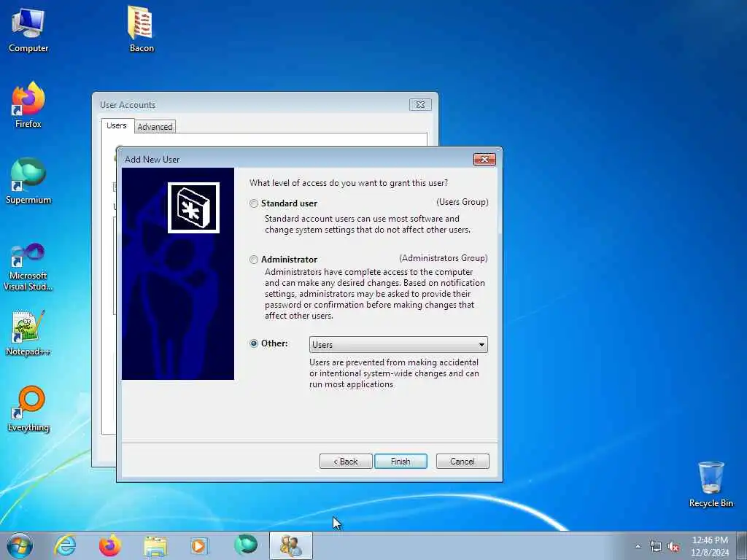Click the Back button

pos(346,461)
